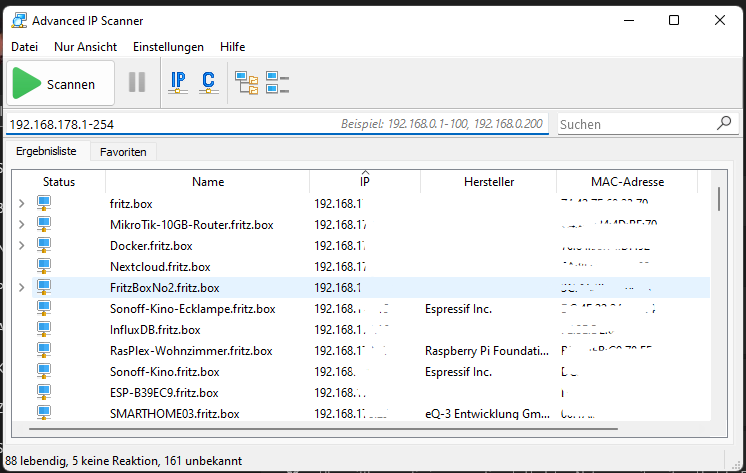Click the device icon for ESP-B39EC9
746x473 pixels.
coord(44,392)
